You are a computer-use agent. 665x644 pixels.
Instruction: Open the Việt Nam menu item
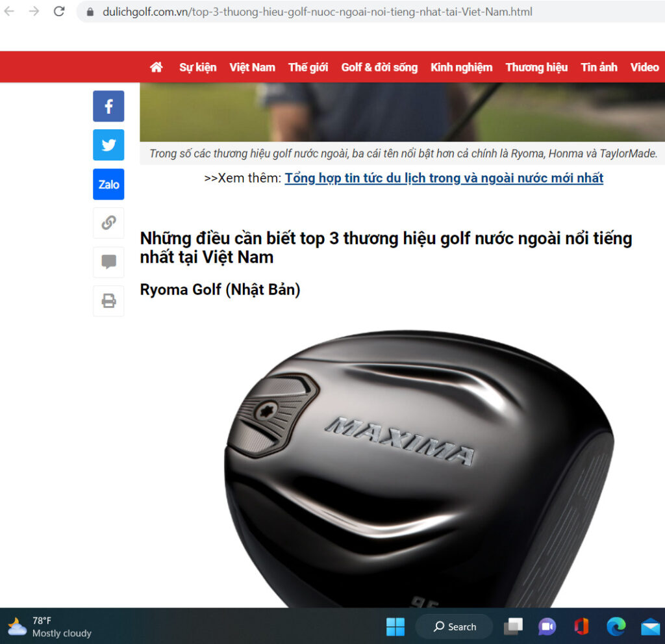[x=253, y=68]
